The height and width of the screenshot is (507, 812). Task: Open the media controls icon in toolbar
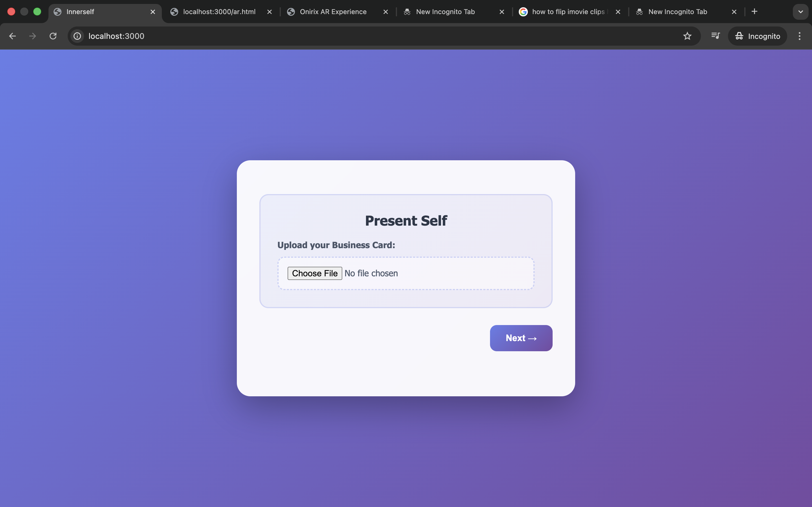715,36
